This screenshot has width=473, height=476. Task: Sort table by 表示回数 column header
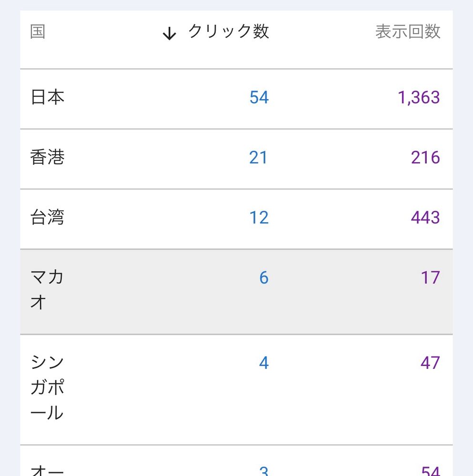coord(408,32)
